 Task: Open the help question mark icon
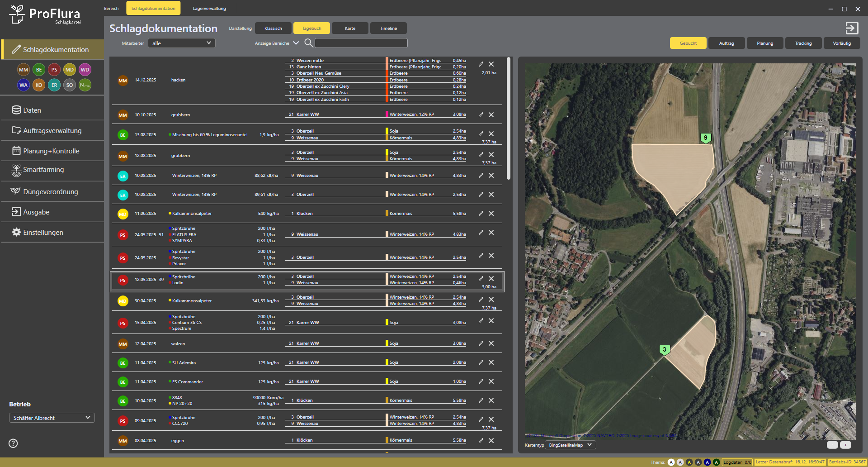13,443
